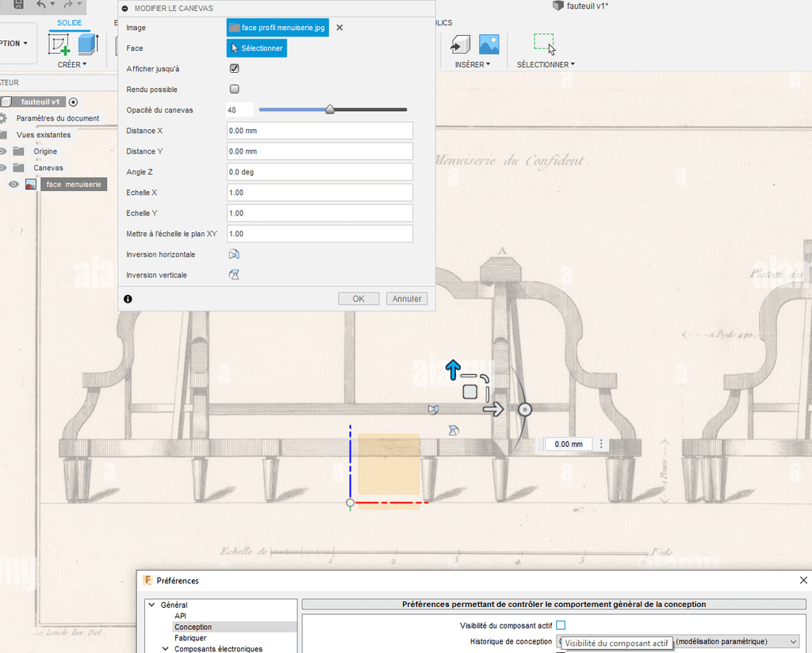812x653 pixels.
Task: Open the CRÉER dropdown menu
Action: 72,65
